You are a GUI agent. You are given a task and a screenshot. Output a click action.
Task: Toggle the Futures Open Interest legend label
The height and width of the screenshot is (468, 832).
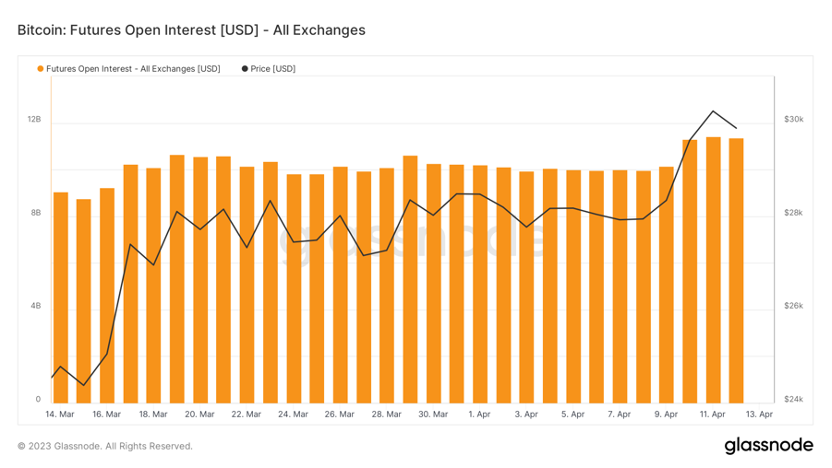133,69
